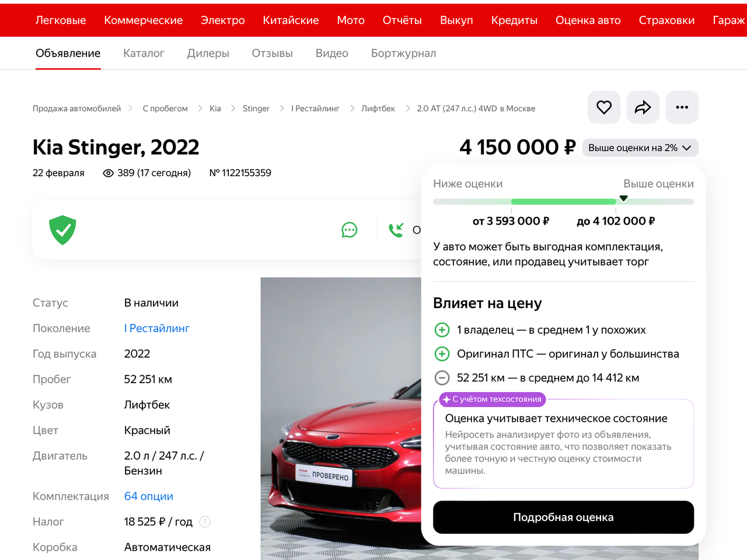Click the Влияет на цену heading
The height and width of the screenshot is (560, 747).
coord(487,303)
